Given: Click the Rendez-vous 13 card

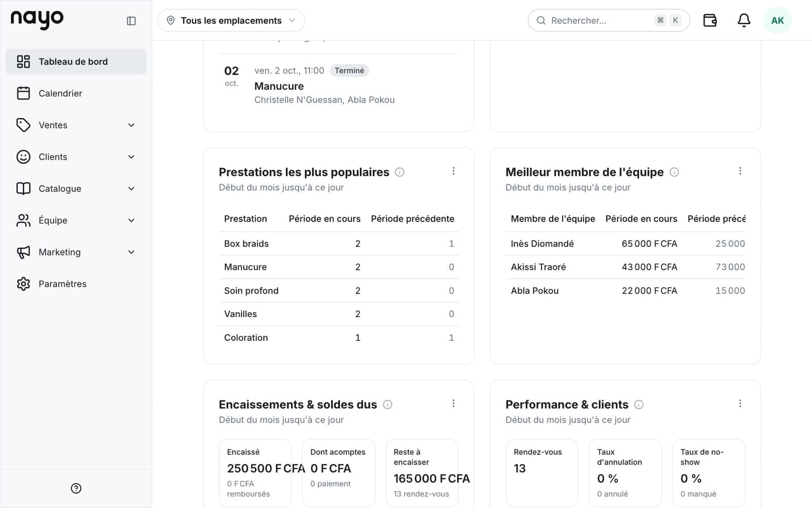Looking at the screenshot, I should coord(542,473).
